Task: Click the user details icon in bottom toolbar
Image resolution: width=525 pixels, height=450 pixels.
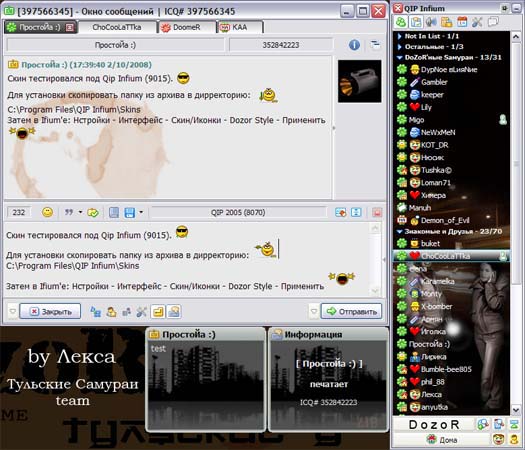Action: (111, 312)
